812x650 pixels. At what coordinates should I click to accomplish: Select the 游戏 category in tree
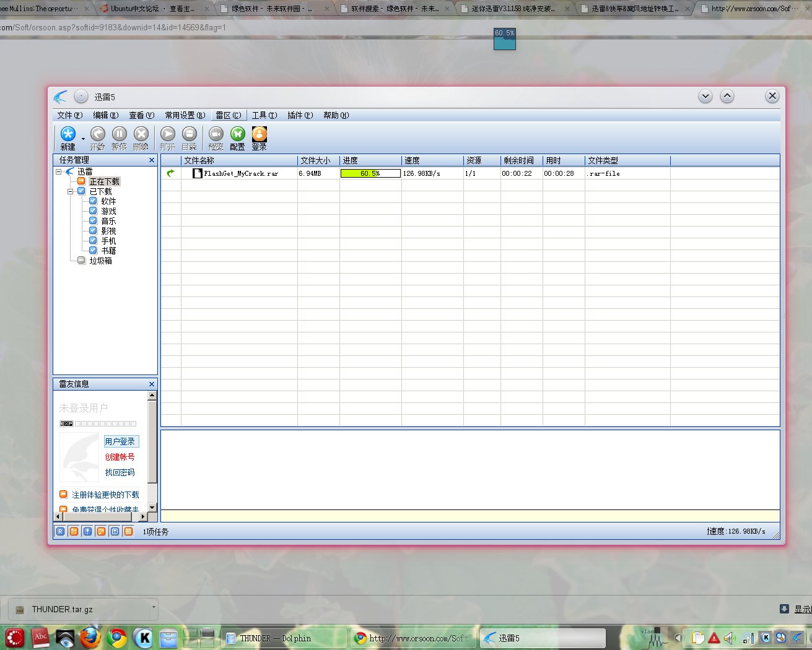click(x=108, y=211)
